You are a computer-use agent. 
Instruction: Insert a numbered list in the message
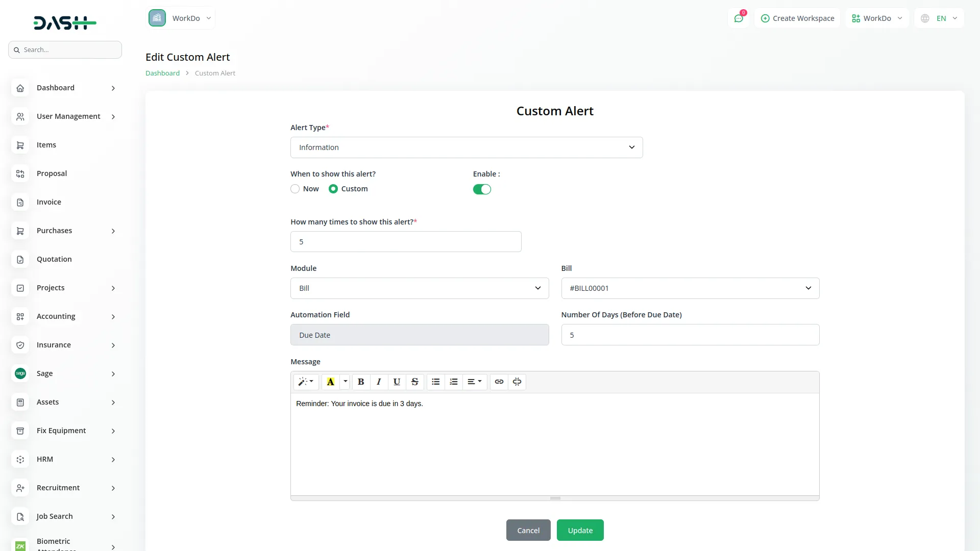pos(454,382)
